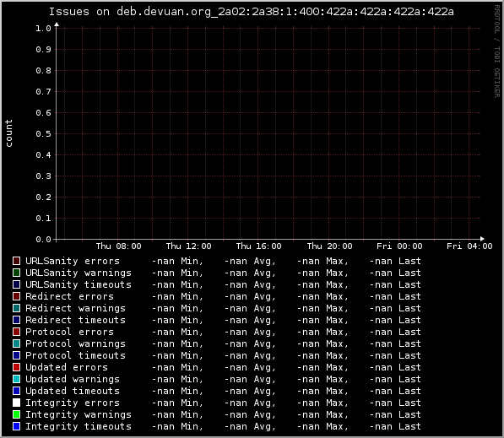Select the Updated warnings cyan swatch
Viewport: 504px width, 438px height.
[16, 379]
